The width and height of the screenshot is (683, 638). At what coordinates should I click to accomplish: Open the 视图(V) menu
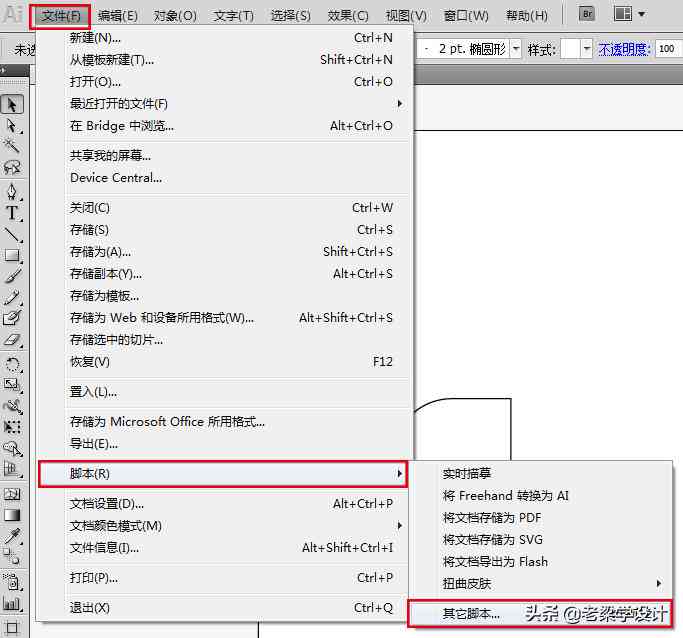click(x=406, y=16)
